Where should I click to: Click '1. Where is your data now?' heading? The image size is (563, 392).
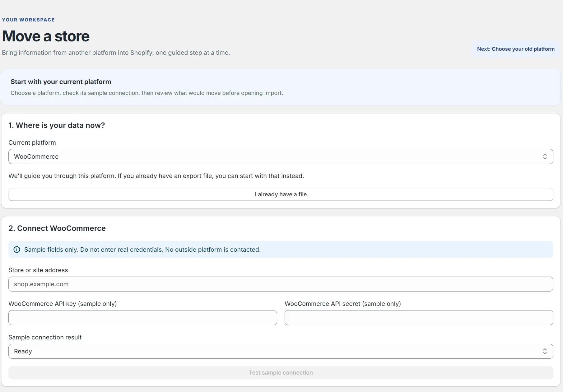pos(57,125)
